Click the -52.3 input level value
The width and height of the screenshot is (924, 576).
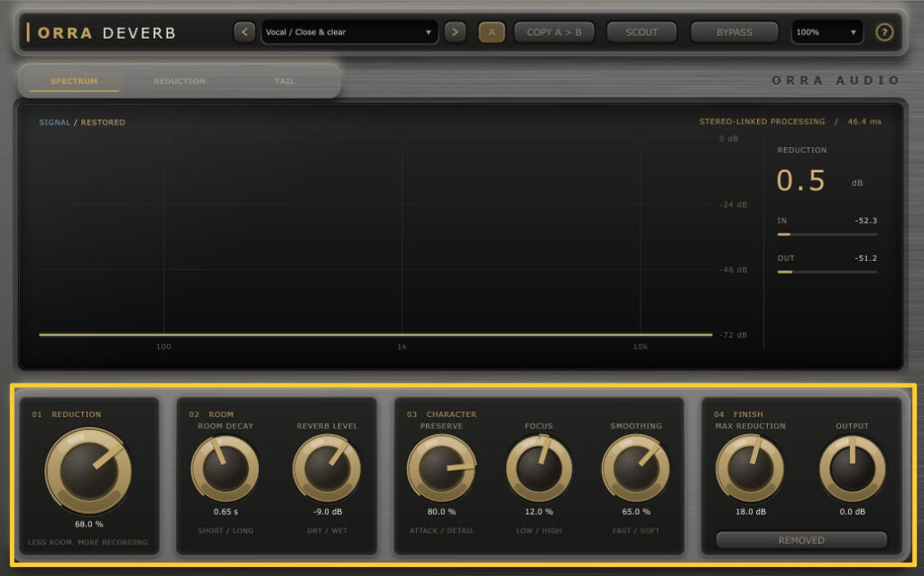(865, 220)
